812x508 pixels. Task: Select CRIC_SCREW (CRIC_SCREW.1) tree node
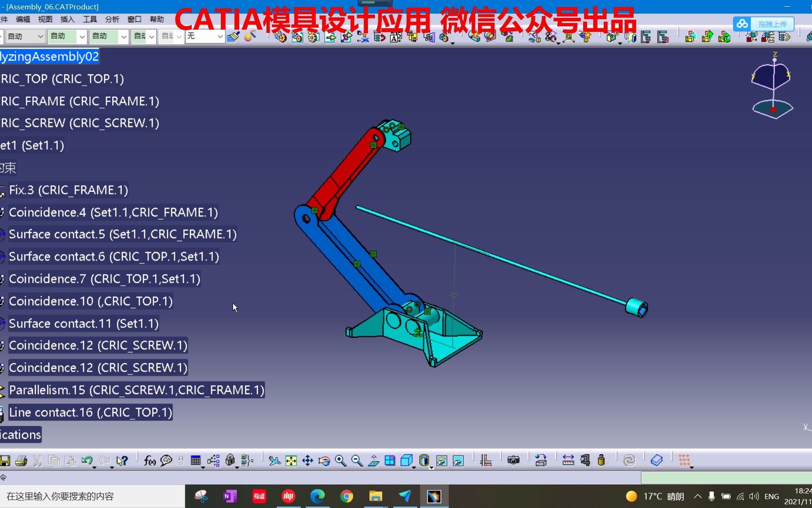tap(80, 123)
